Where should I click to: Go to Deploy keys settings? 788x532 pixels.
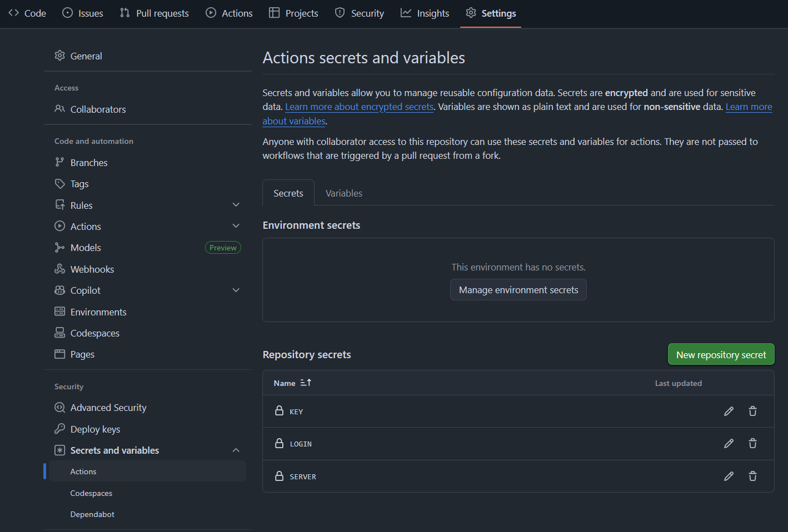(95, 429)
